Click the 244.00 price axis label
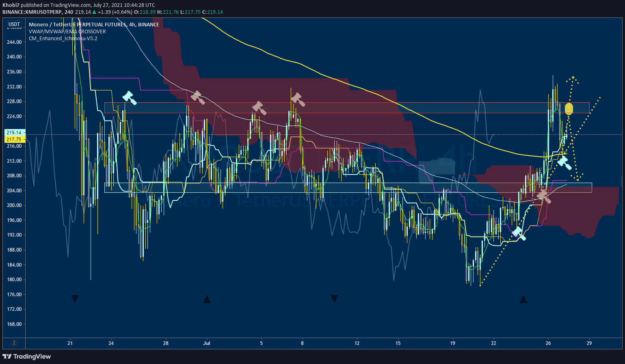This screenshot has width=625, height=364. pos(14,42)
